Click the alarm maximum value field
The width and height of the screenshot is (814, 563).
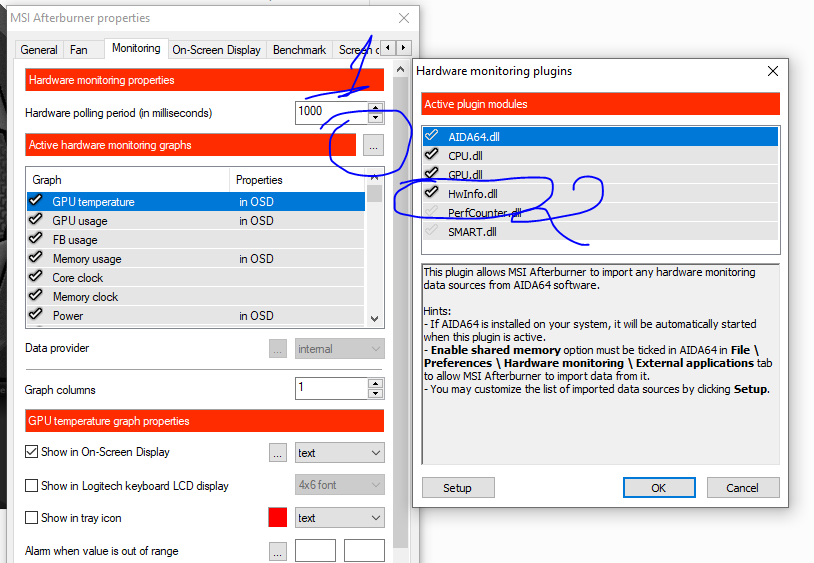[364, 551]
